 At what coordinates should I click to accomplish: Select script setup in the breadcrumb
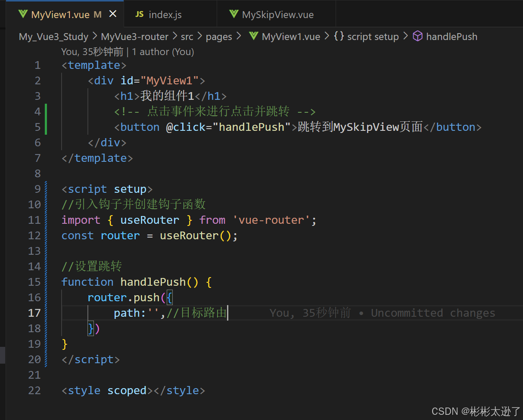(x=373, y=37)
